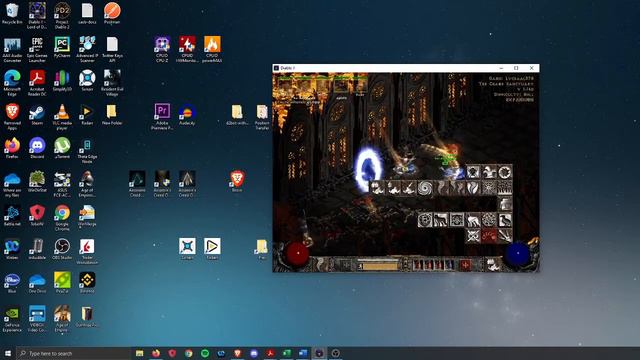Select the Theta Edge Node shortcut
Viewport: 640px width, 360px height.
(87, 151)
